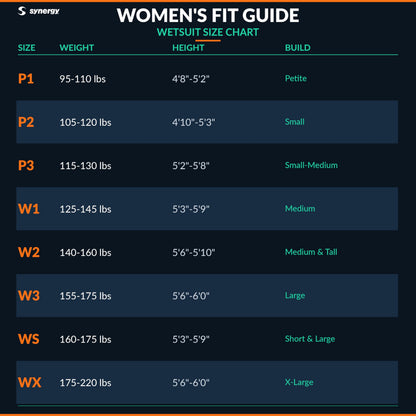Click the WETSUIT SIZE CHART subtitle
This screenshot has width=416, height=416.
pyautogui.click(x=208, y=32)
